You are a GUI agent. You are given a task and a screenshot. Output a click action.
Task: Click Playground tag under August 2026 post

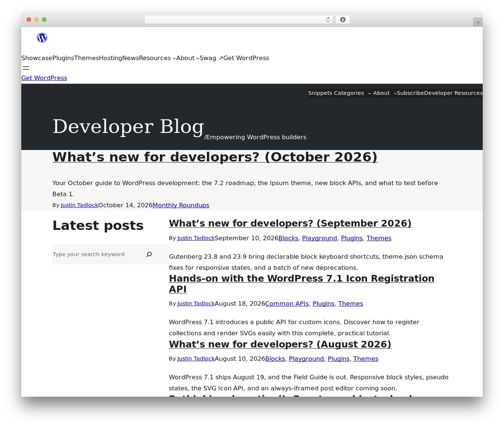coord(306,359)
